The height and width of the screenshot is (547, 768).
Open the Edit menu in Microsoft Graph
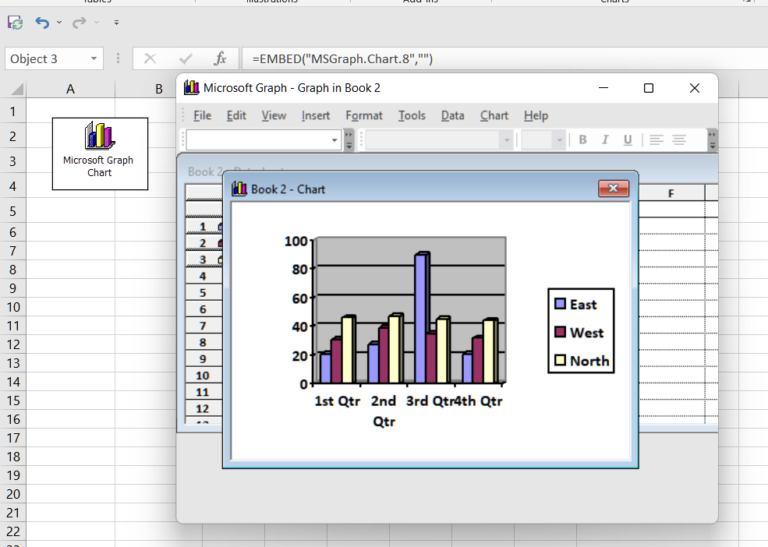point(236,116)
